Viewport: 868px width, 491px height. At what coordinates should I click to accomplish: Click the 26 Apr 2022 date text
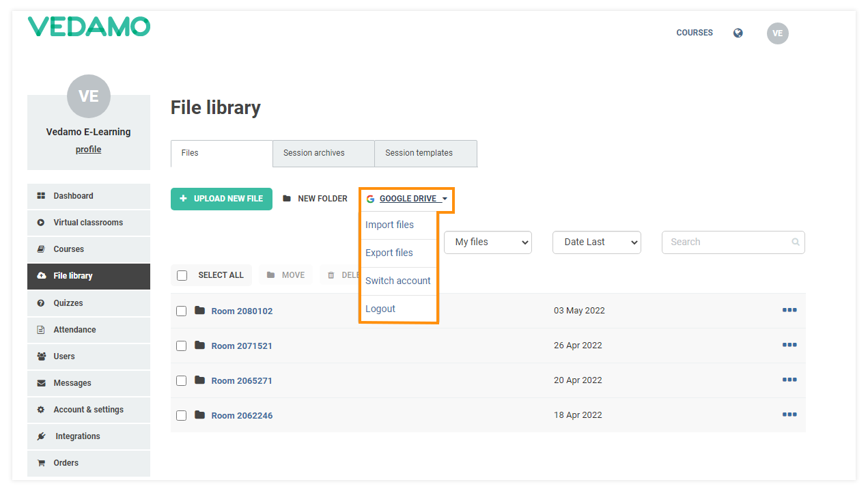coord(578,346)
